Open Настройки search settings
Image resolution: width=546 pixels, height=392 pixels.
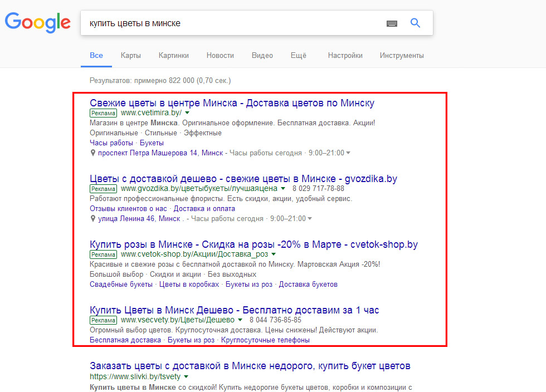click(x=345, y=56)
